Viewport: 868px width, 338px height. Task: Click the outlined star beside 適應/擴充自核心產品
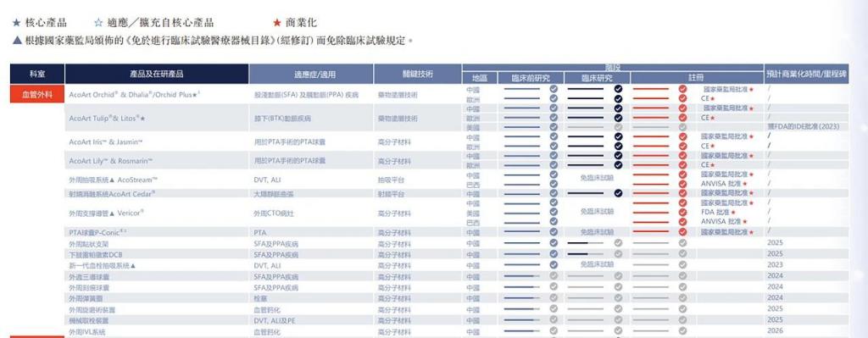(x=98, y=23)
